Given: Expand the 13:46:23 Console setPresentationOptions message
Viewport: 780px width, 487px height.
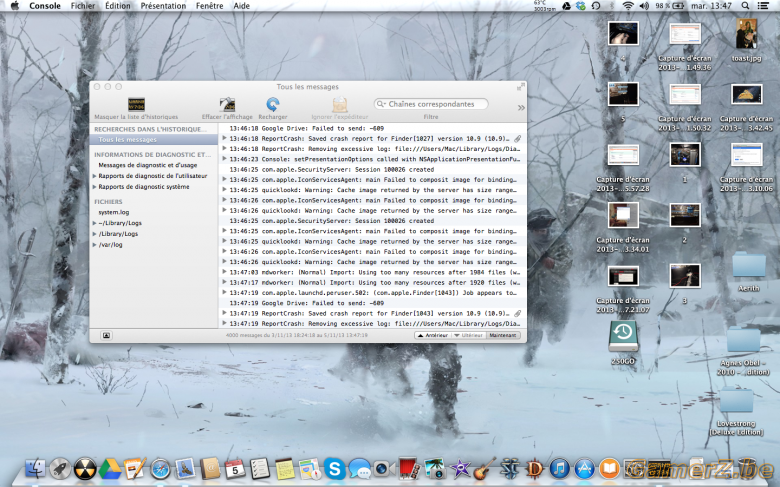Looking at the screenshot, I should pyautogui.click(x=224, y=159).
